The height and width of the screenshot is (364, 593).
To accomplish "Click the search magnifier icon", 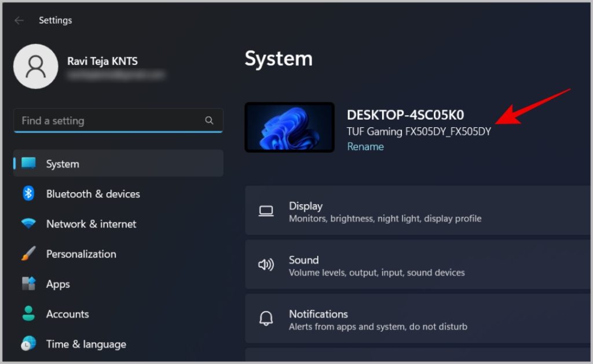I will [209, 120].
